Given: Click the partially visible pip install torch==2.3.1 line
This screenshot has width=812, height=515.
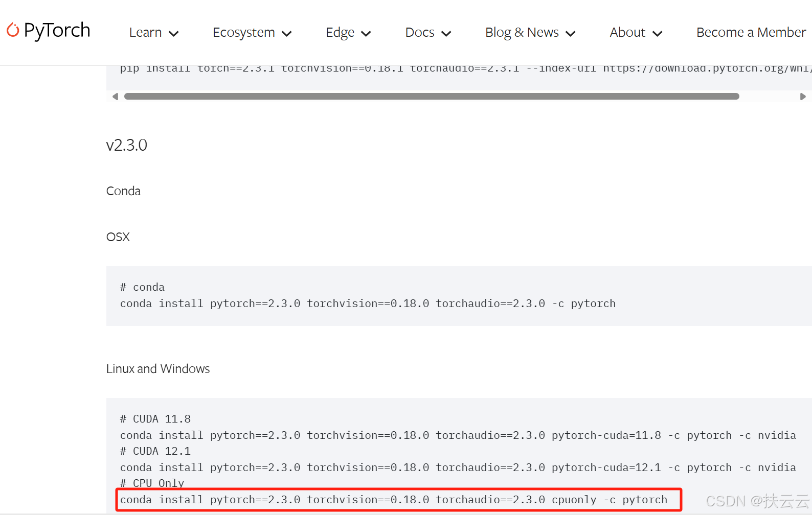Looking at the screenshot, I should click(465, 69).
